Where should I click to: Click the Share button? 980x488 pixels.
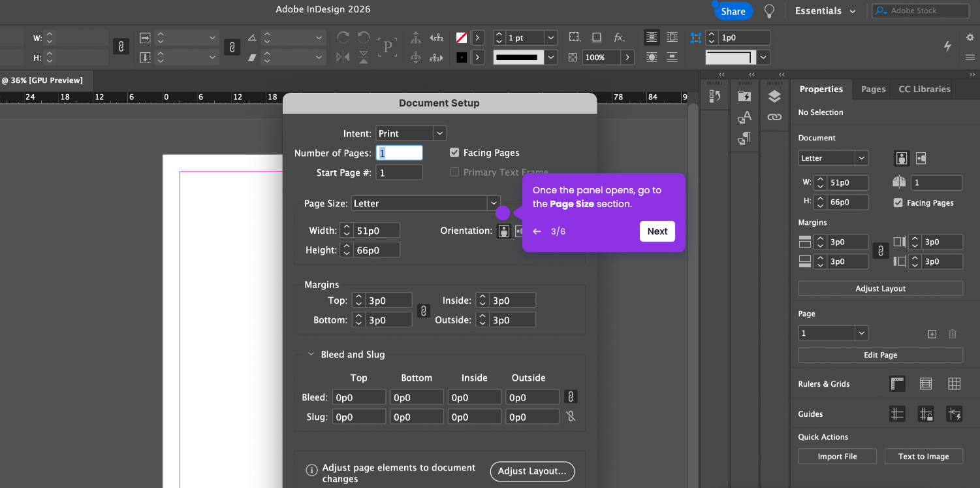[733, 11]
